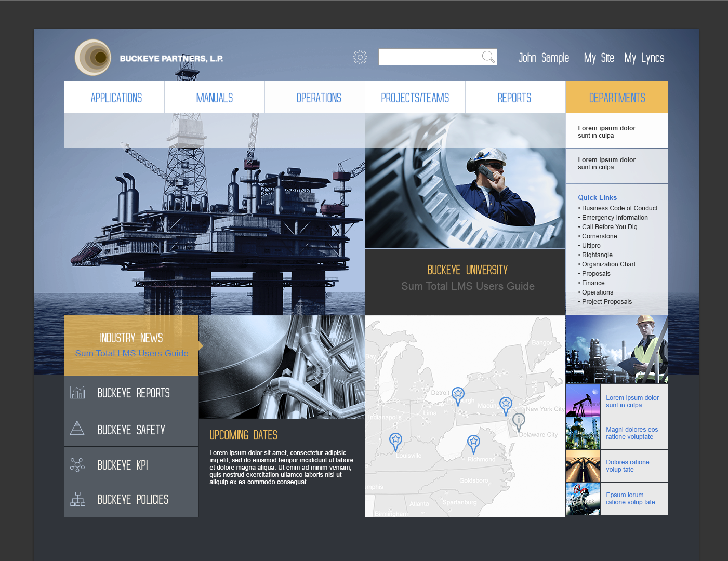This screenshot has height=561, width=728.
Task: Select the map pin near Detroit
Action: [458, 396]
